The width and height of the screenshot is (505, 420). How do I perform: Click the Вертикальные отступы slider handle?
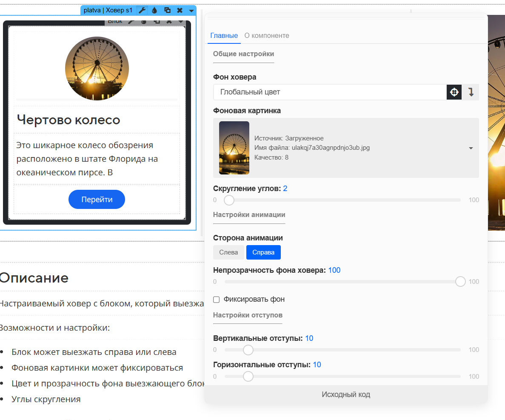point(248,350)
